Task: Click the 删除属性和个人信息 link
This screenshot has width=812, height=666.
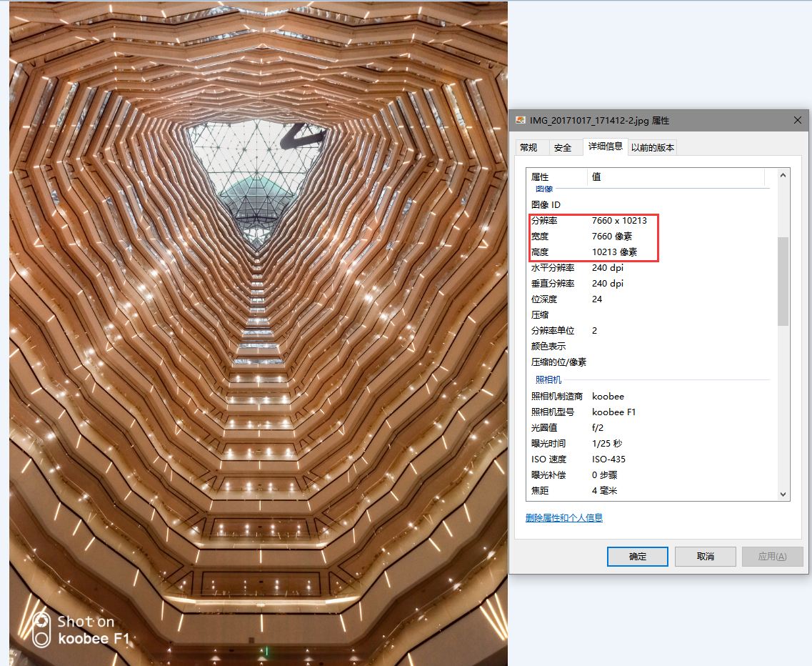Action: click(564, 518)
